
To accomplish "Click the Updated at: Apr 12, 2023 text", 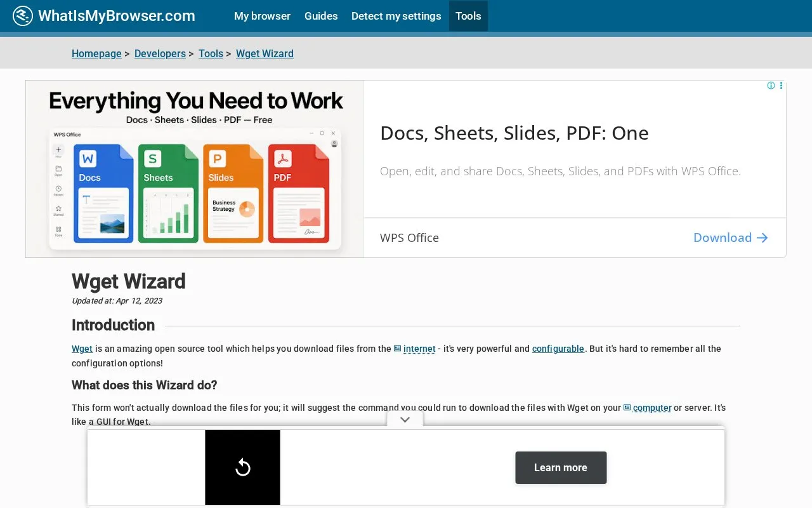I will 117,301.
